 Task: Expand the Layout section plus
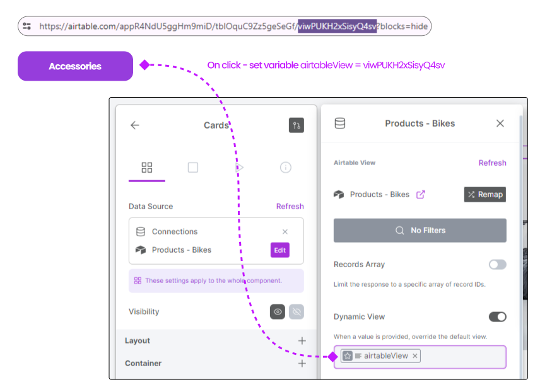[302, 341]
